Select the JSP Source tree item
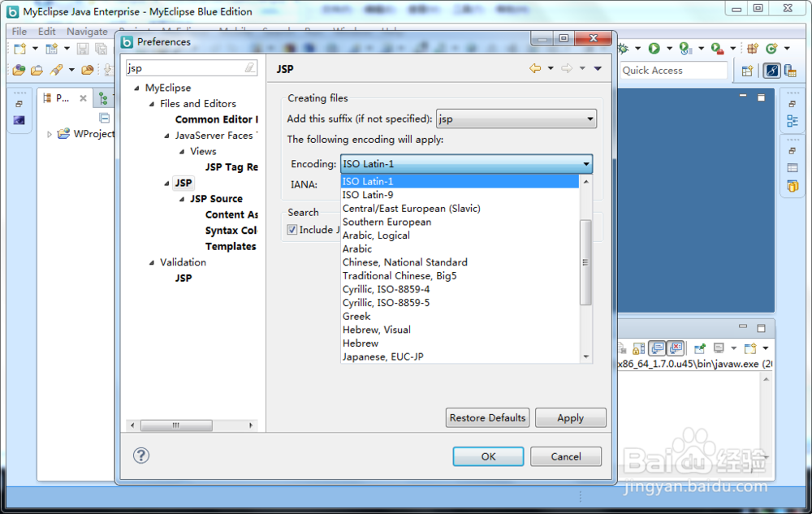 216,199
